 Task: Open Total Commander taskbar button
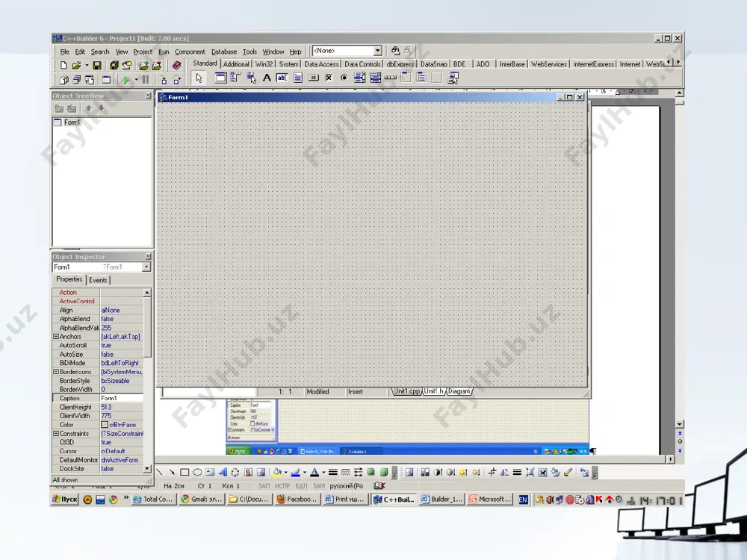(153, 499)
